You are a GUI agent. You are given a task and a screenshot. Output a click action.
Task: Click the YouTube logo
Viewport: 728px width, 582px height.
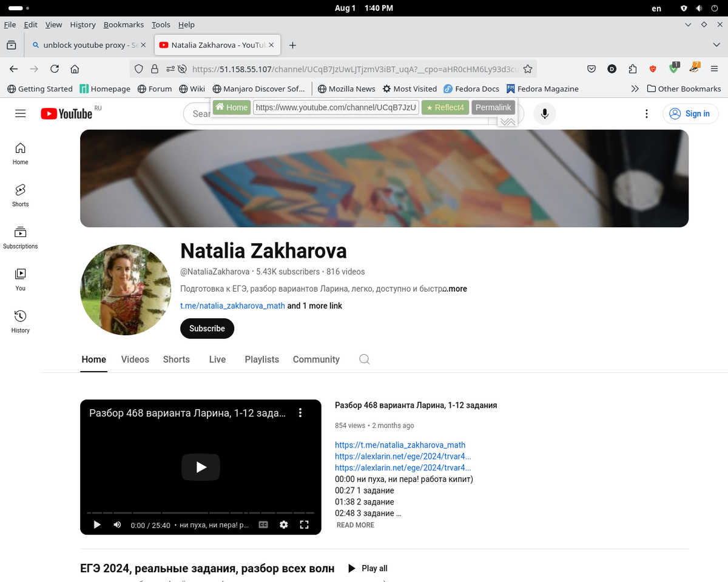pyautogui.click(x=67, y=113)
